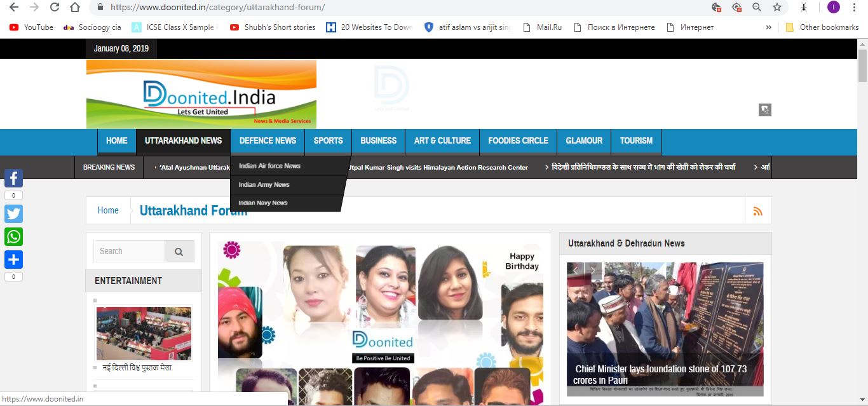868x406 pixels.
Task: Choose ART & CULTURE from the nav
Action: tap(442, 141)
